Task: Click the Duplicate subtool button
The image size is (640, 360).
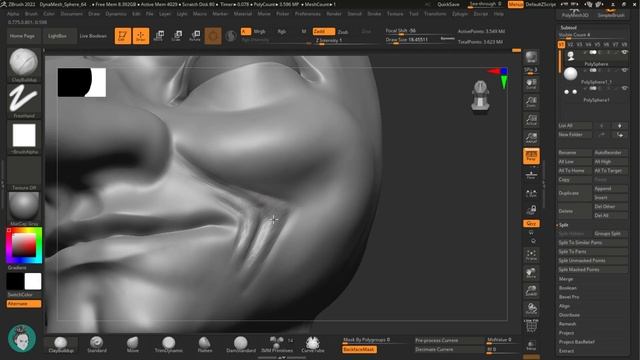Action: pos(575,193)
